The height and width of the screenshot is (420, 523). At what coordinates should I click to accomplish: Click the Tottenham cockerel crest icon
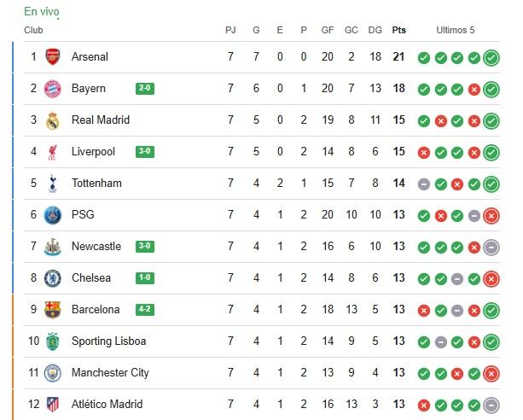coord(53,184)
